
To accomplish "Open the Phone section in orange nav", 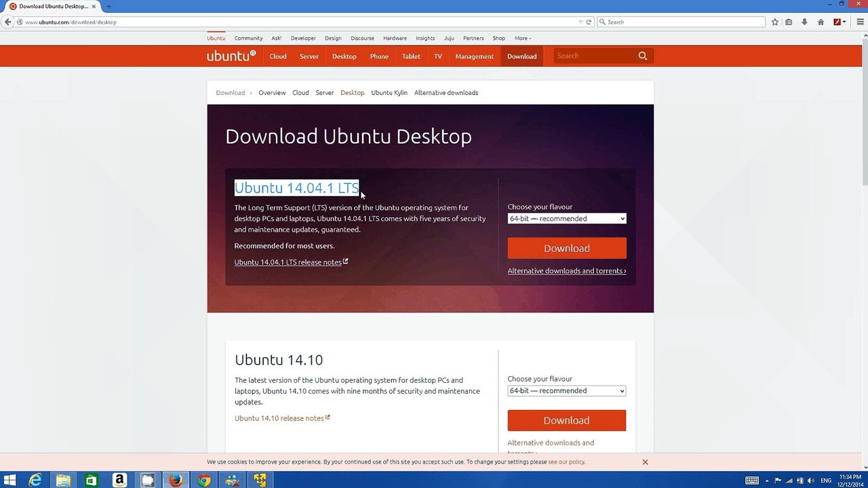I will click(379, 56).
